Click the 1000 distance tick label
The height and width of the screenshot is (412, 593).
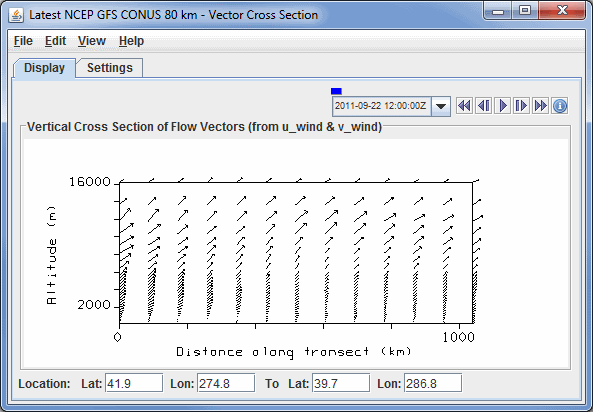point(458,337)
